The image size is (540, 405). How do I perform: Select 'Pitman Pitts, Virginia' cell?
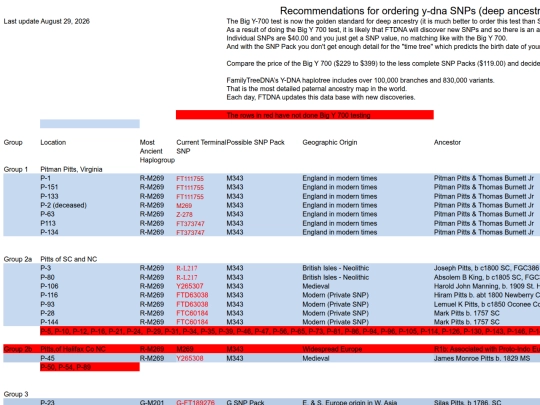pyautogui.click(x=71, y=169)
